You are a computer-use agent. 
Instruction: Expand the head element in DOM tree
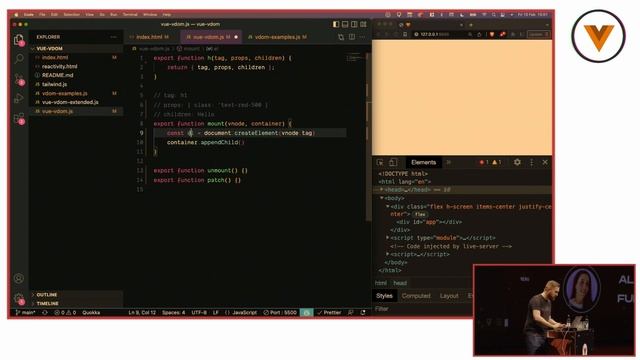point(382,190)
